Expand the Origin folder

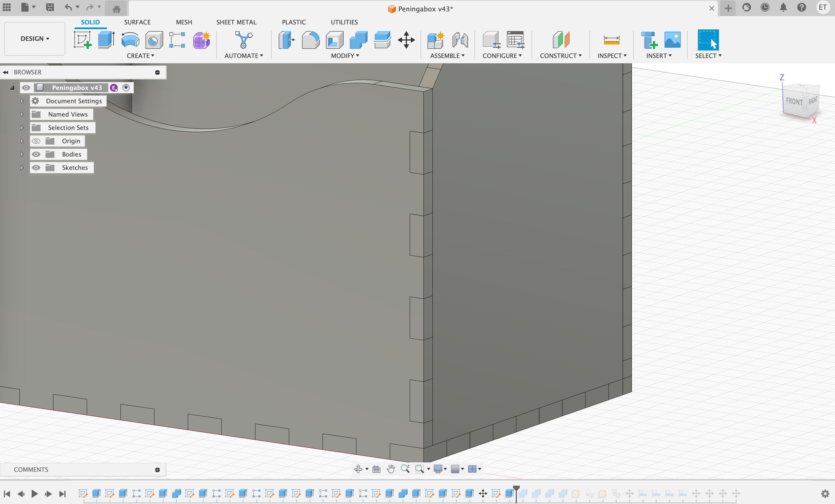point(22,141)
